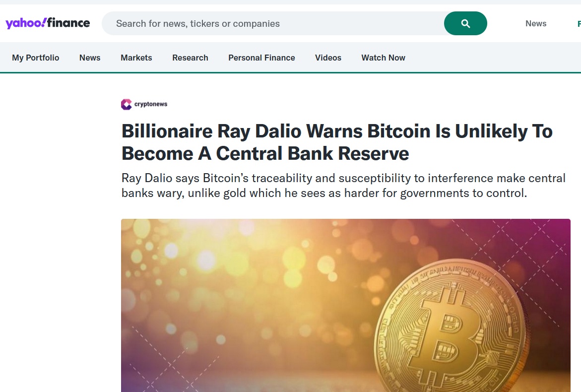Open News link beside the search button
This screenshot has width=581, height=392.
[x=535, y=23]
